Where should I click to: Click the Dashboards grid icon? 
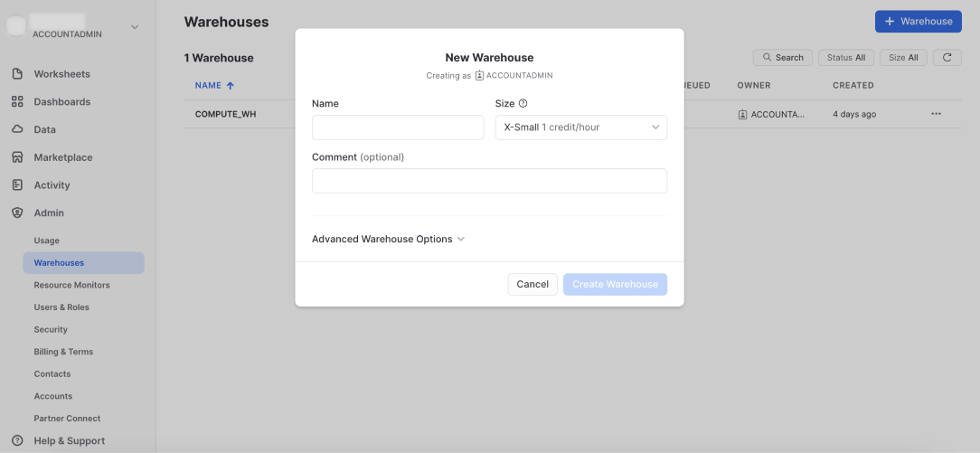tap(17, 102)
